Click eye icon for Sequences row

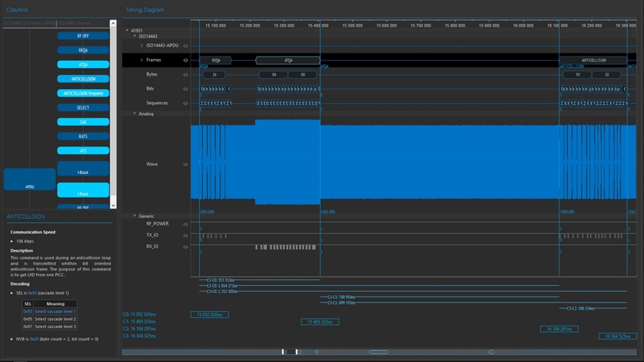tap(186, 103)
